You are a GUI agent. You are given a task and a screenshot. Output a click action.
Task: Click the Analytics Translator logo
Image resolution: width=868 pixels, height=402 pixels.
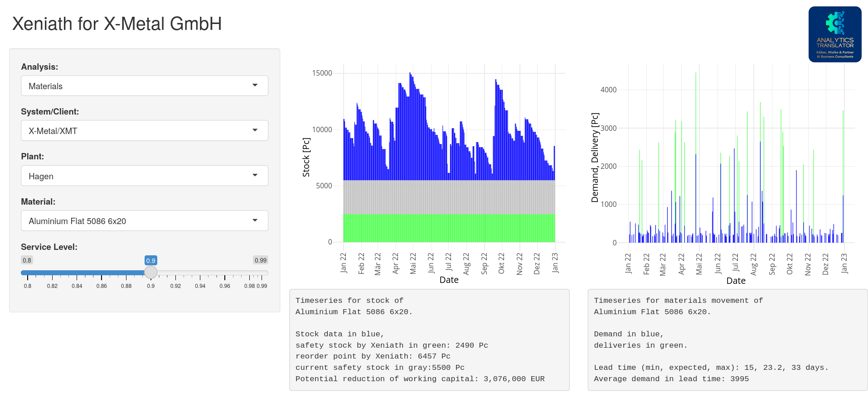point(835,34)
